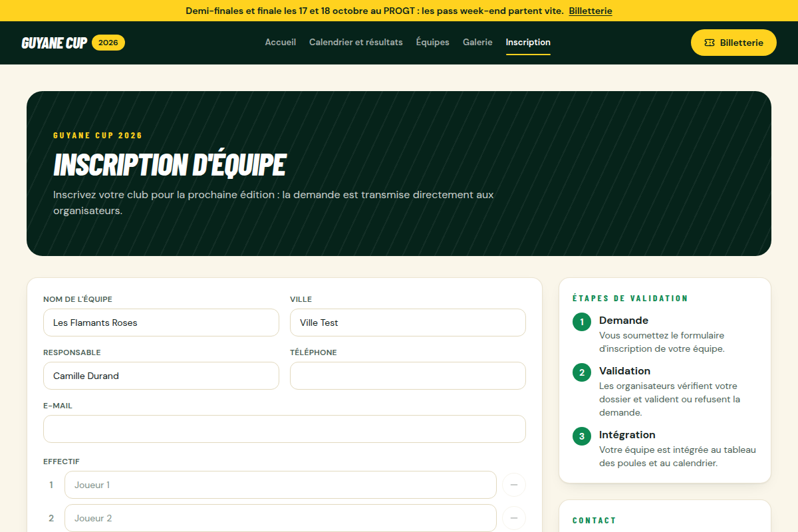Click step 3 circle Intégration

point(582,436)
